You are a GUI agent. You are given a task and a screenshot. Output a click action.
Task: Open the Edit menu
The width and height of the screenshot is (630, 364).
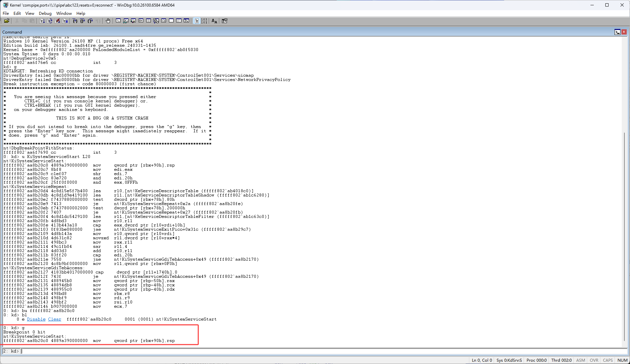17,13
